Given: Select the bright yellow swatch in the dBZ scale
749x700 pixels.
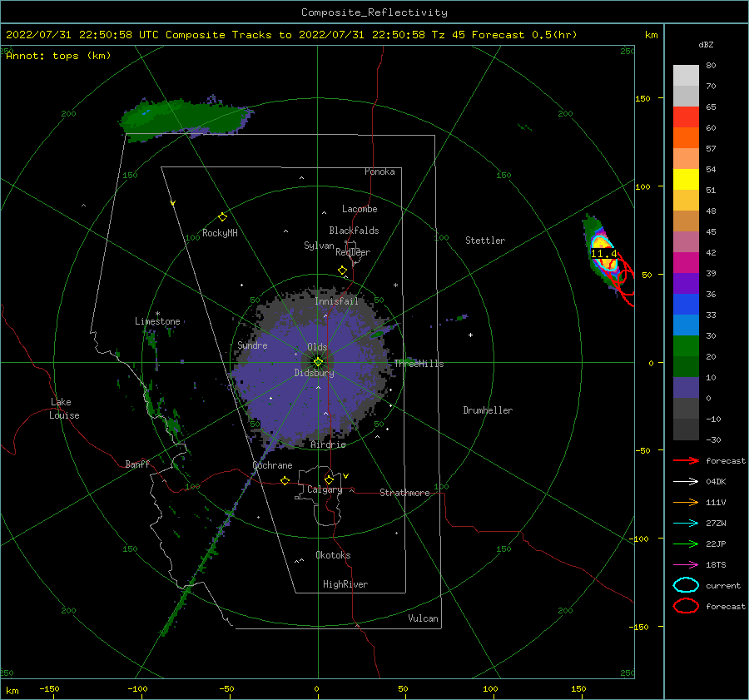Looking at the screenshot, I should click(x=686, y=180).
